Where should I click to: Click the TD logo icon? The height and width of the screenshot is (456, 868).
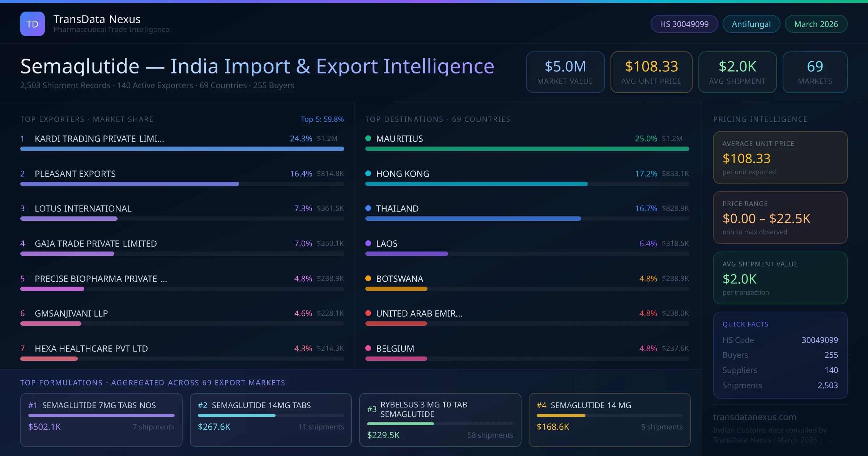(33, 24)
